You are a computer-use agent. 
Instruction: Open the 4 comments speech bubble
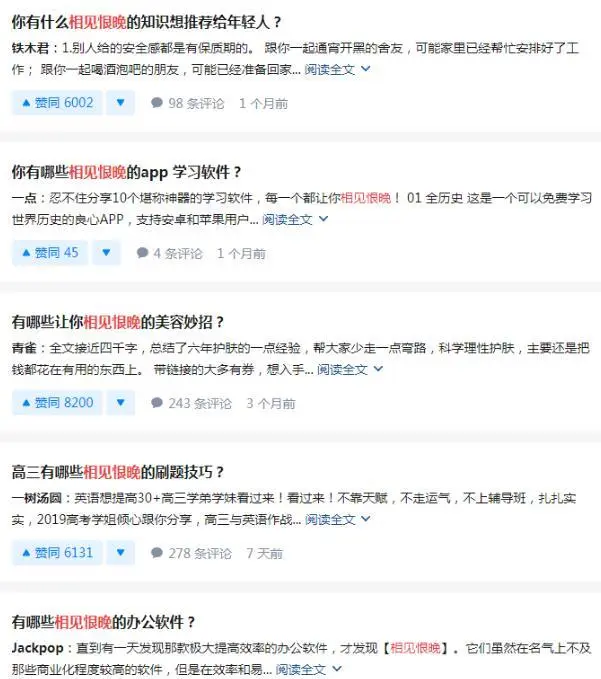(x=169, y=253)
